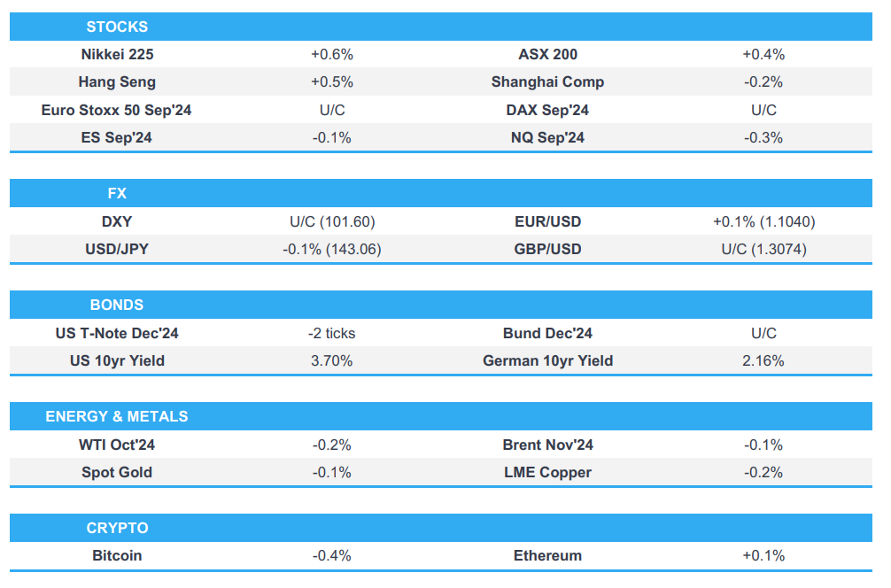Screen dimensions: 891x588
Task: Select the USD/JPY label
Action: coord(117,249)
